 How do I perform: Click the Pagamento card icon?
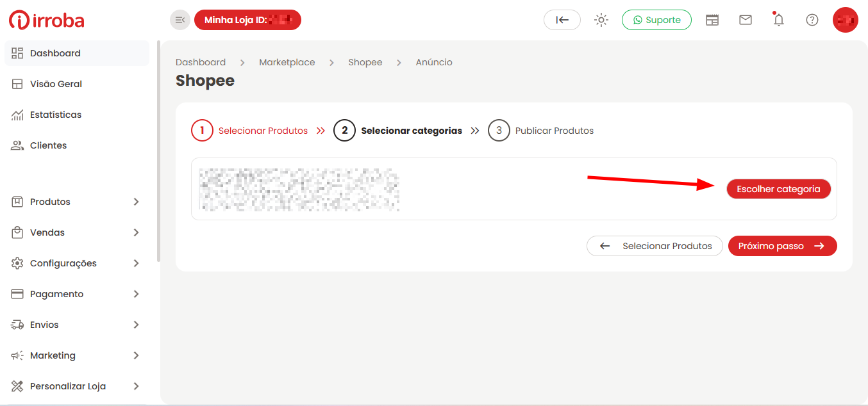17,294
